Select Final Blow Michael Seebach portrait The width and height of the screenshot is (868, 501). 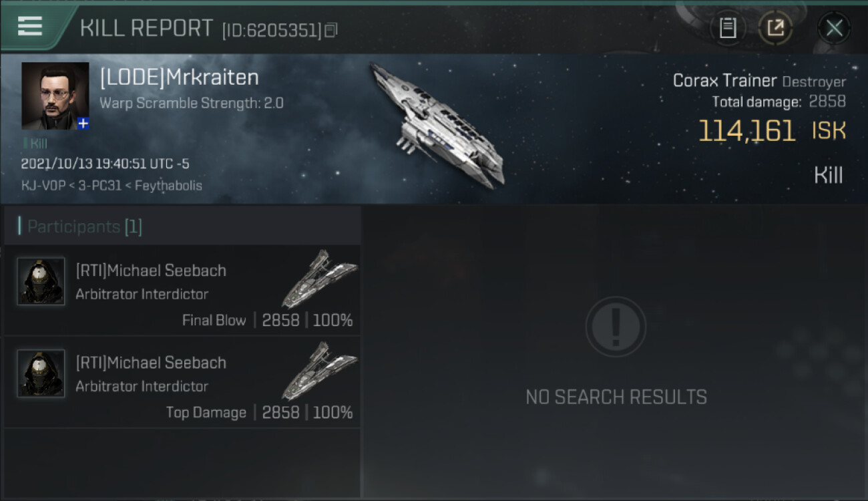point(41,281)
